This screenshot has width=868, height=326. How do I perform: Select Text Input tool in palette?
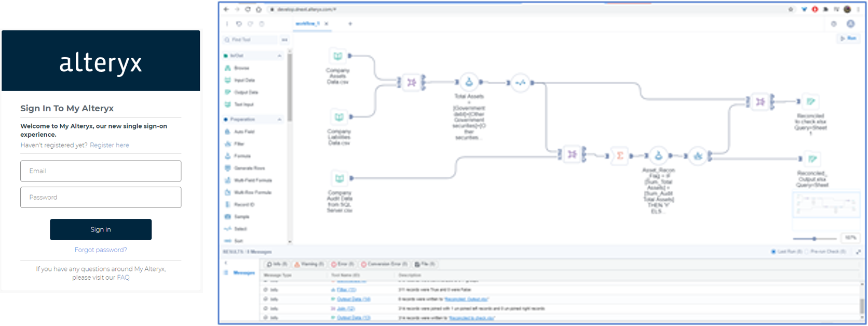click(x=239, y=105)
